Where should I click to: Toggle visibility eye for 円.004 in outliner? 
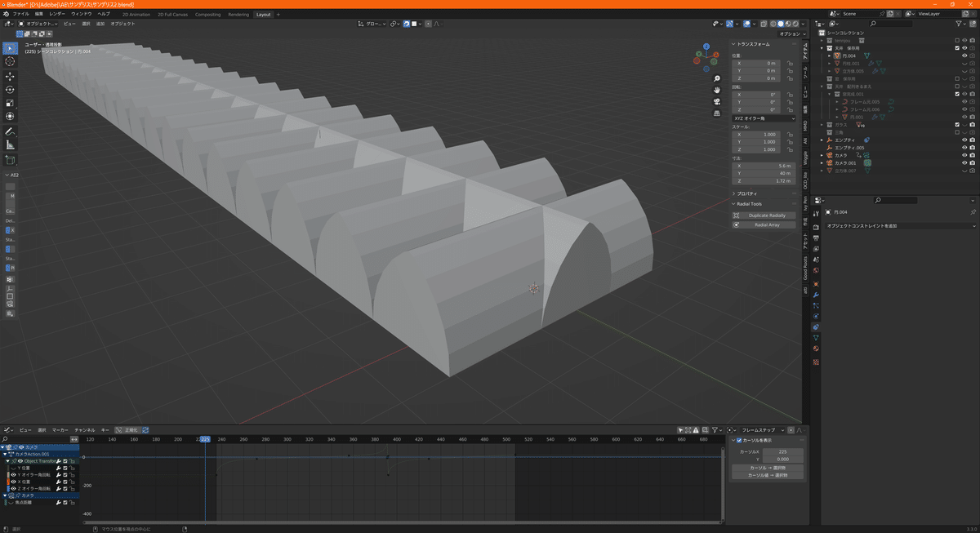[x=964, y=56]
